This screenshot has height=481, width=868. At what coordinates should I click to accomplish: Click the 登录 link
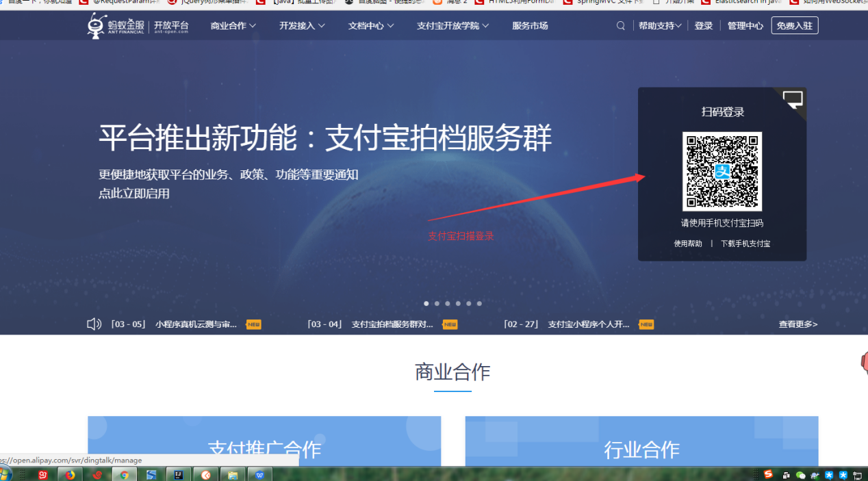pos(704,26)
